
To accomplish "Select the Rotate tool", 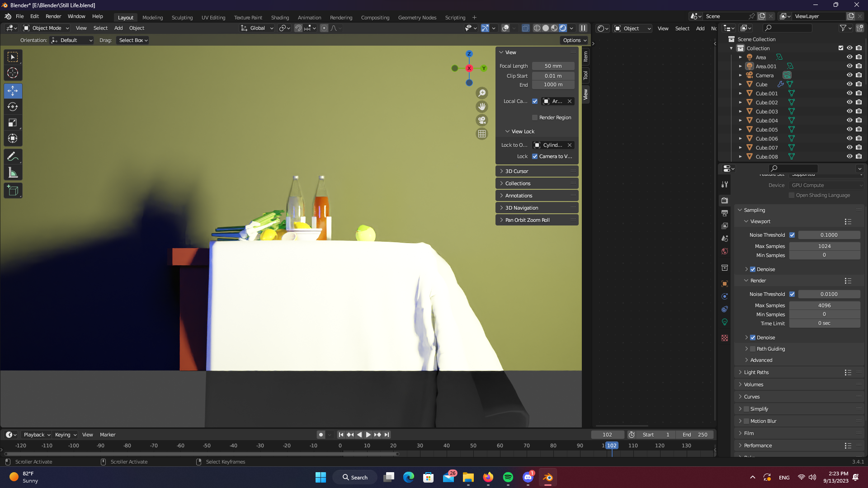I will (13, 107).
